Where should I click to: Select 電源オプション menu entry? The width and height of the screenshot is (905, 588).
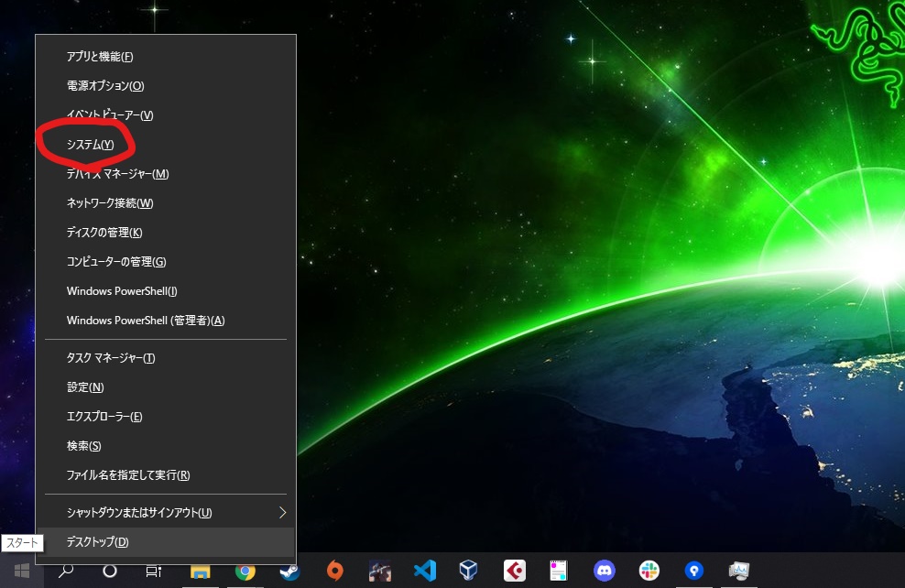(x=165, y=86)
